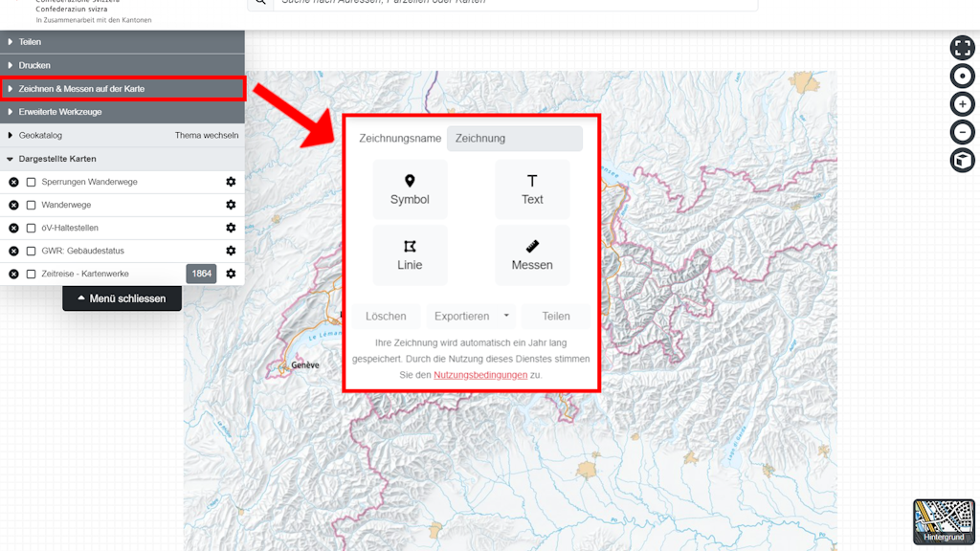Open the Erweiterte Werkzeuge section
980x551 pixels.
pos(59,112)
